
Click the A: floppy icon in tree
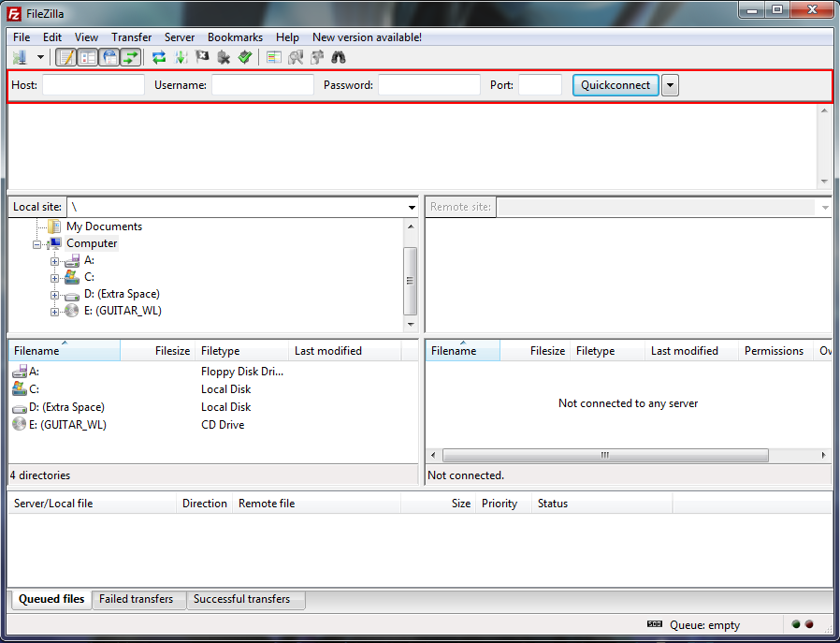(72, 260)
